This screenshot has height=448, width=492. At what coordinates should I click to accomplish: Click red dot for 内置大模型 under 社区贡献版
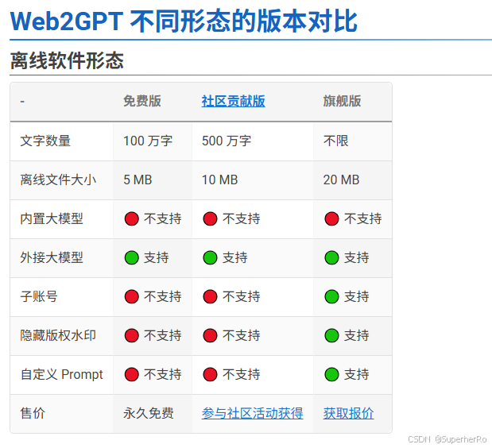click(210, 218)
